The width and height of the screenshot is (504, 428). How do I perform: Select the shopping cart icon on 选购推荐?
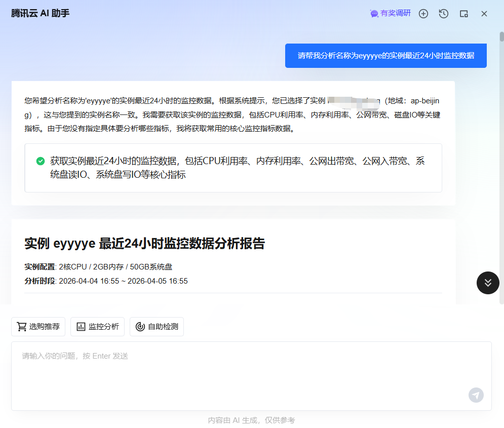pos(21,327)
